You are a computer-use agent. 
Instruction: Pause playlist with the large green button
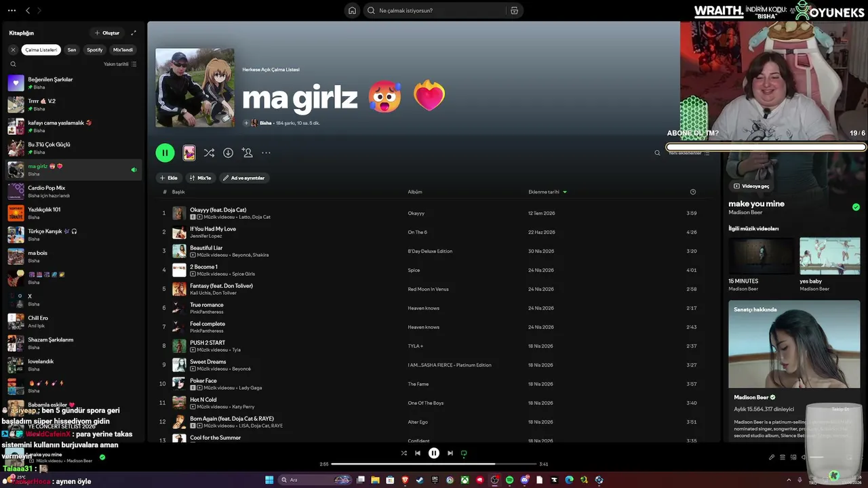tap(165, 153)
